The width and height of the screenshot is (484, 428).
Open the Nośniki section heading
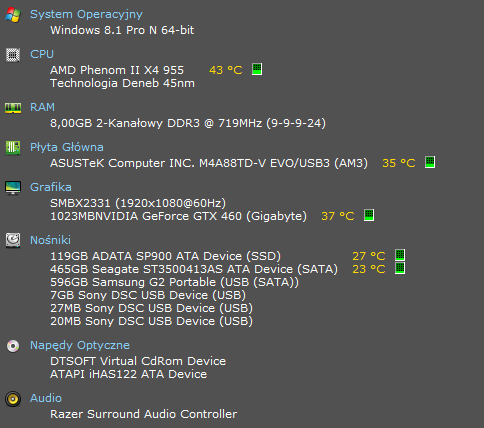(x=50, y=240)
